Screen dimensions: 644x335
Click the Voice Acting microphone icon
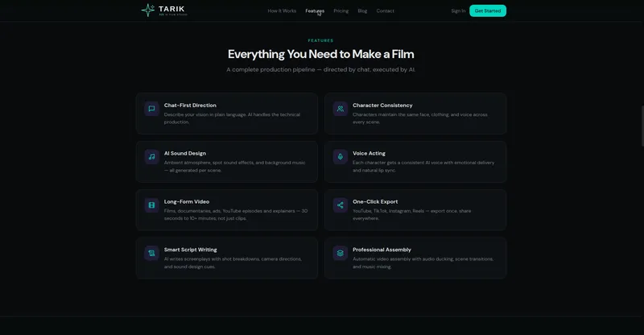click(x=340, y=156)
